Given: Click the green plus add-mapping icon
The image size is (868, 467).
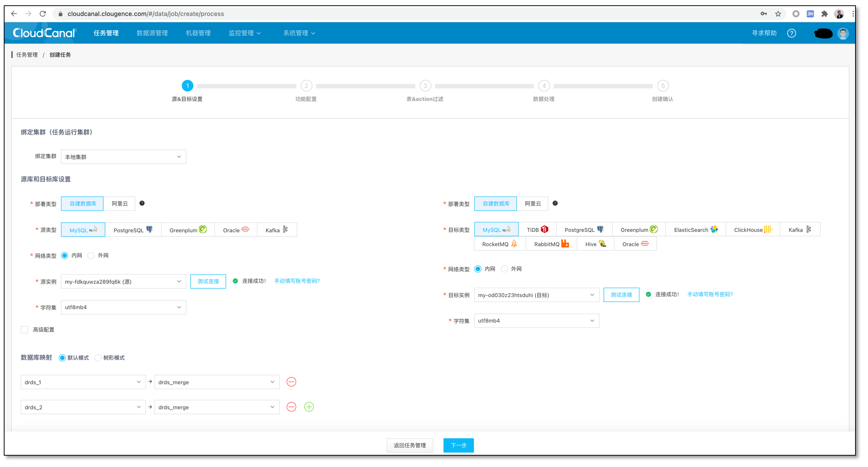Looking at the screenshot, I should [x=309, y=407].
